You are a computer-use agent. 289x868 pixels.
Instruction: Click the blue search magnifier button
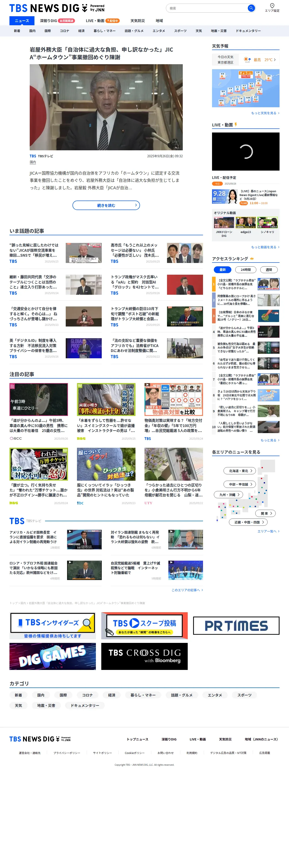(251, 8)
